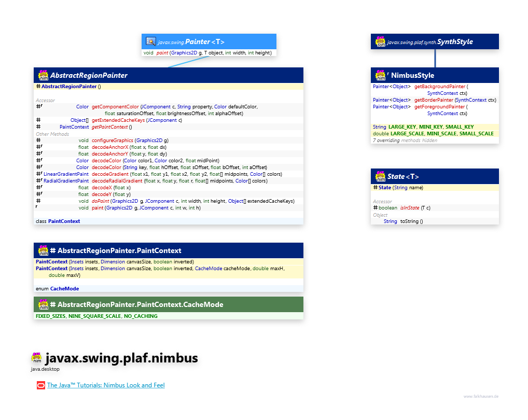Click the configureGraphics method
Image resolution: width=528 pixels, height=420 pixels.
tap(113, 141)
